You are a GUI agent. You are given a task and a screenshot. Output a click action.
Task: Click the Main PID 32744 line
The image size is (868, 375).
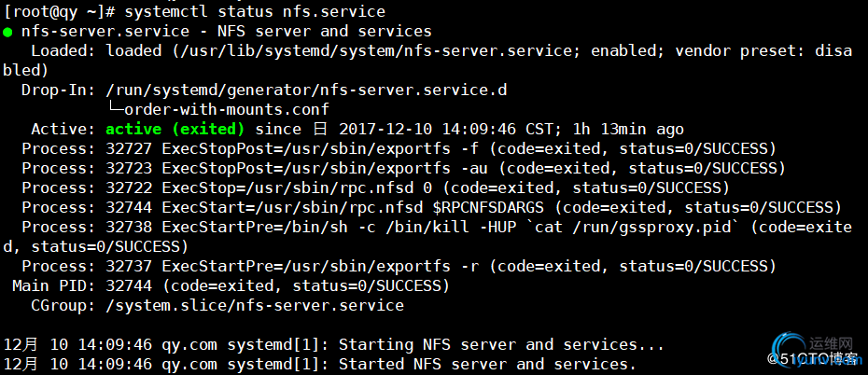231,286
